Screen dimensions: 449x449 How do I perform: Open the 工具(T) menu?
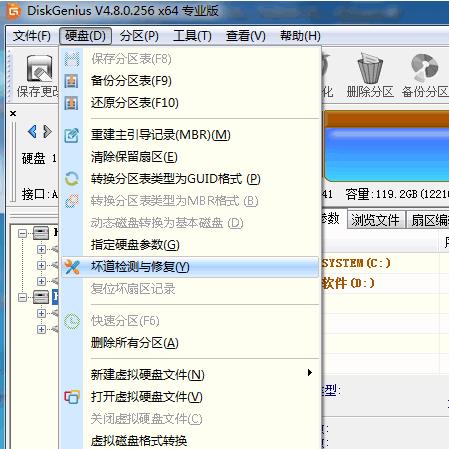pyautogui.click(x=192, y=36)
